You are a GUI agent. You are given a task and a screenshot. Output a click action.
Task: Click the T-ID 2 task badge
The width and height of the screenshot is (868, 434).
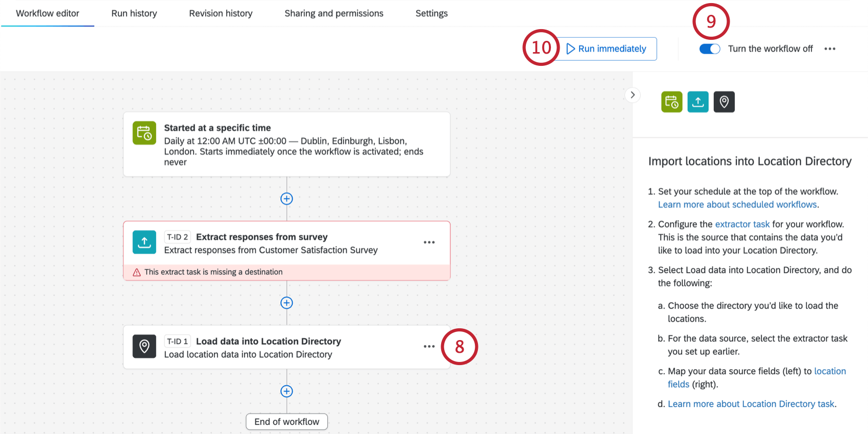177,237
